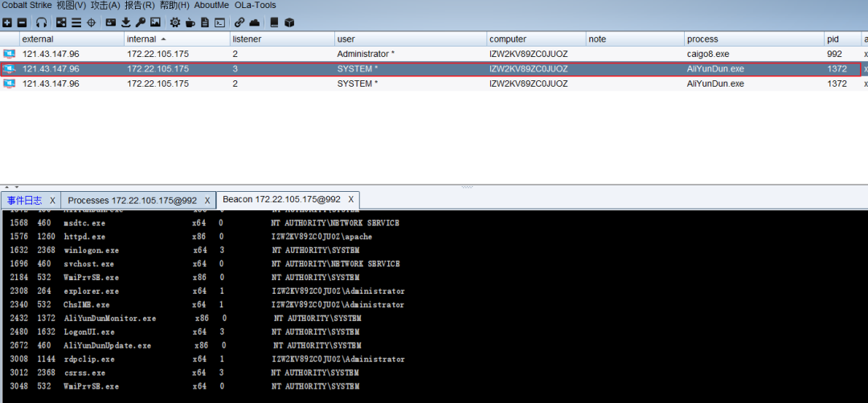This screenshot has height=403, width=868.
Task: Sort by the process column header
Action: (754, 39)
